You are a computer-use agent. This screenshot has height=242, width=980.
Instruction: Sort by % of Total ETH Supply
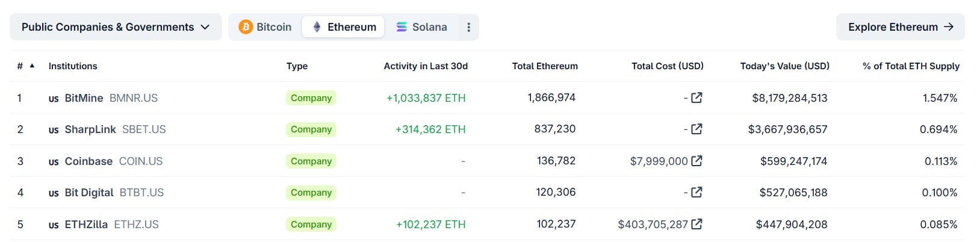(911, 66)
